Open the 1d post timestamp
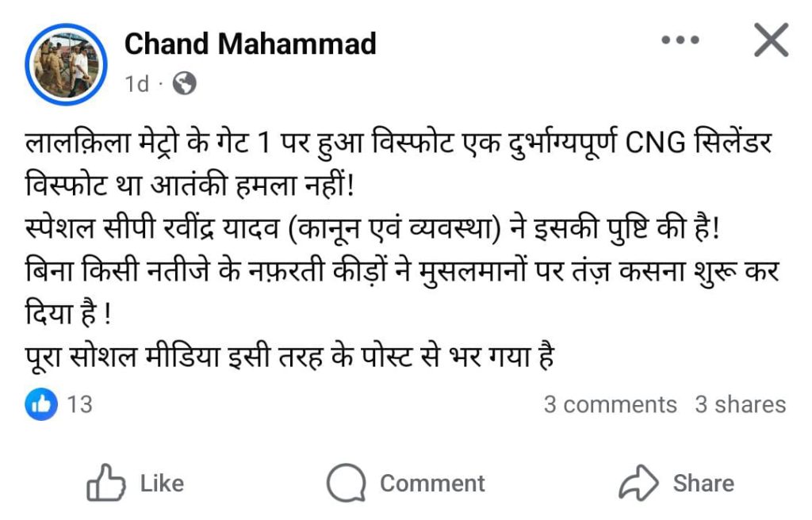Screen dimensions: 812x520 [x=137, y=83]
